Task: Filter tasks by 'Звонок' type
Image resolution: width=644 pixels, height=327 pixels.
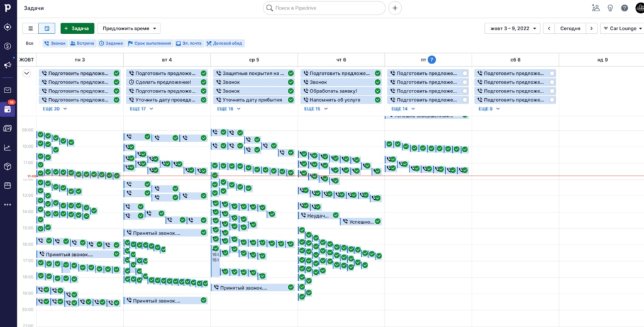Action: [54, 43]
